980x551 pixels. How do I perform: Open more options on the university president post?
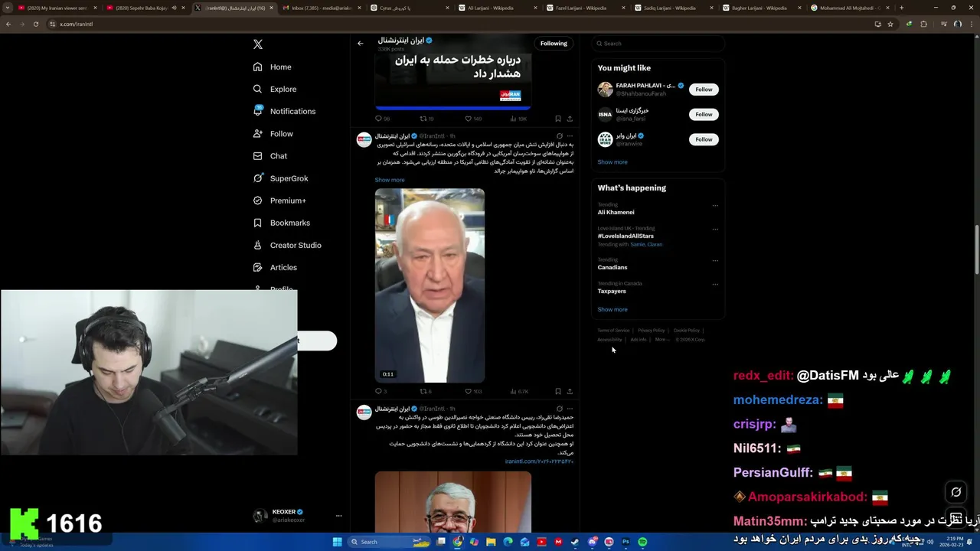click(x=570, y=409)
